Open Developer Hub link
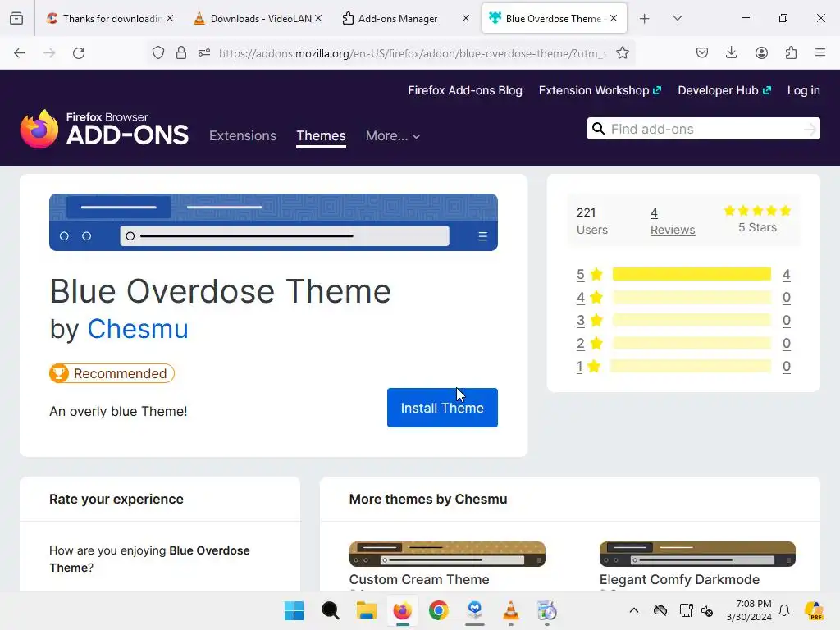The image size is (840, 630). (x=724, y=90)
